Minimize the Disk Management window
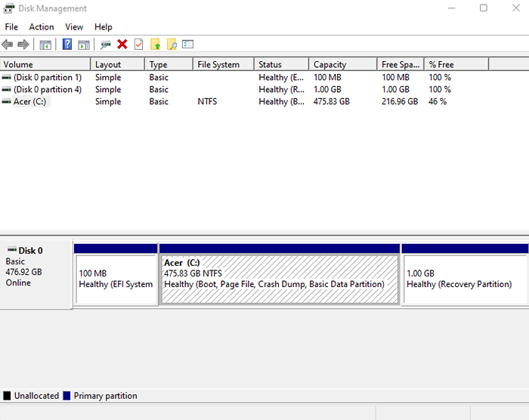 (451, 8)
